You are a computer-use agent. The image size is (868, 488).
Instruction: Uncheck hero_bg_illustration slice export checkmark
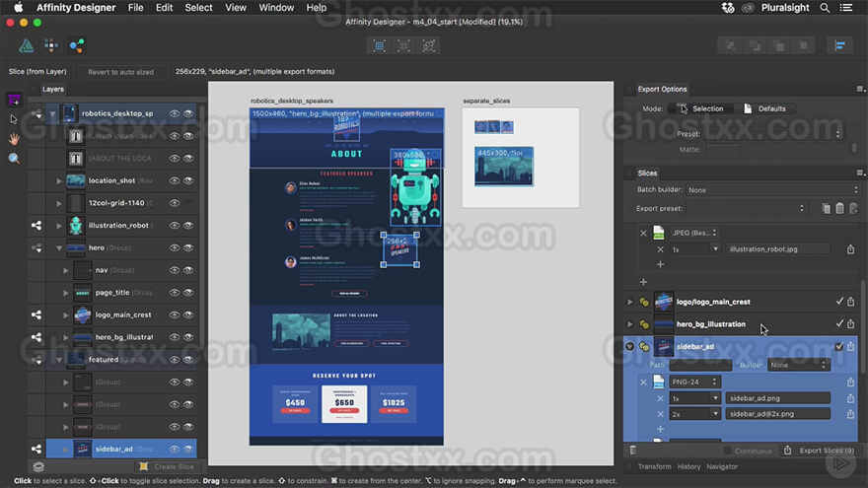tap(839, 323)
